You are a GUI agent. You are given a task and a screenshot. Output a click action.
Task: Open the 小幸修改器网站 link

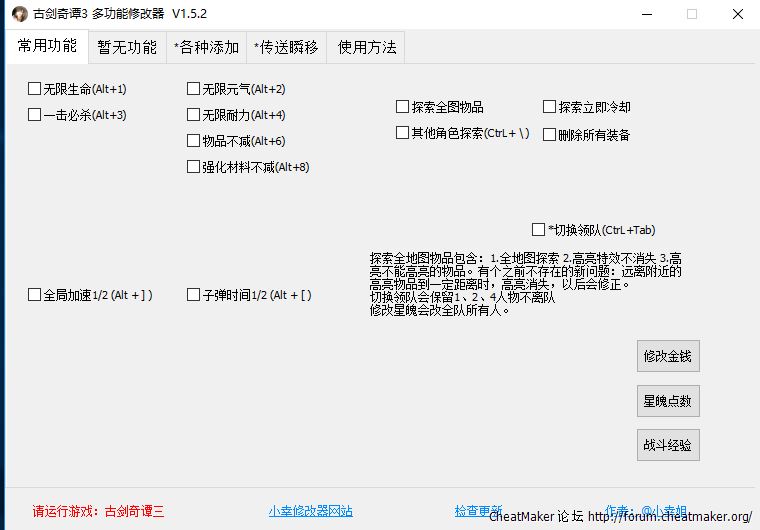point(310,511)
